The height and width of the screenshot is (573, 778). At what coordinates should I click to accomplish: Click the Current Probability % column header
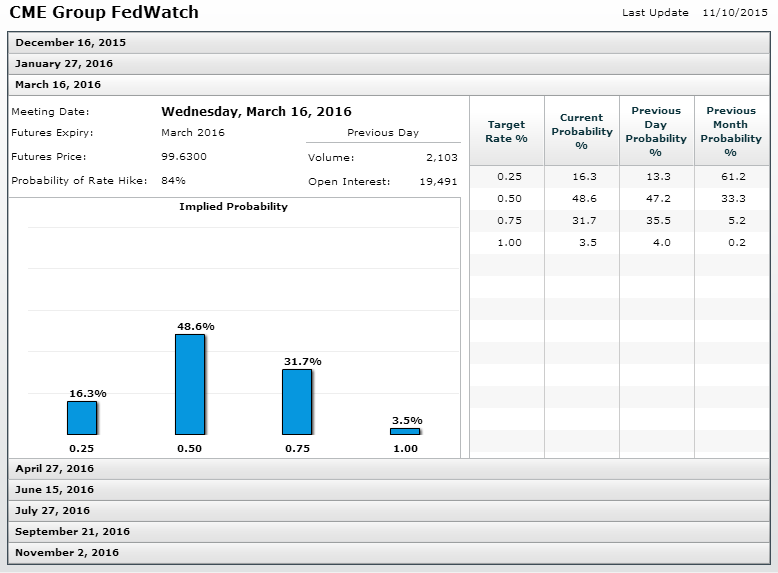click(582, 131)
